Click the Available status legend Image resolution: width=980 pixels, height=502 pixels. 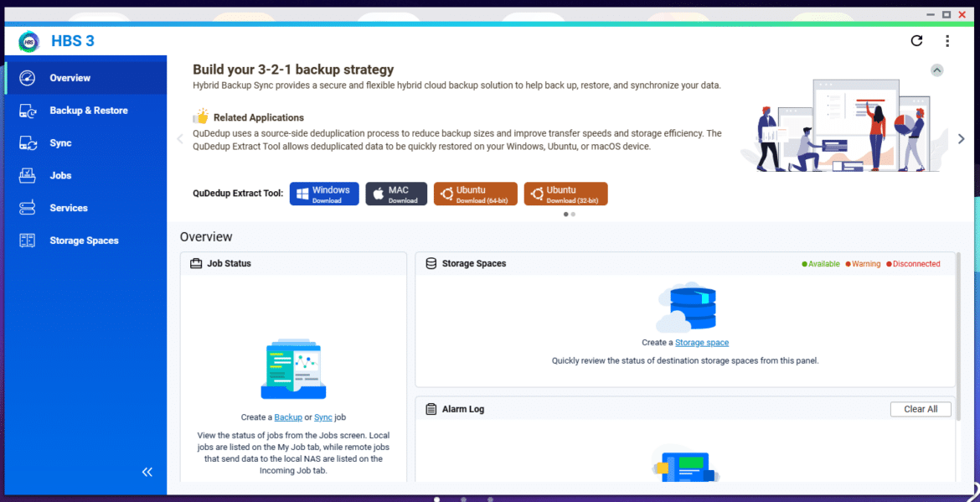821,264
